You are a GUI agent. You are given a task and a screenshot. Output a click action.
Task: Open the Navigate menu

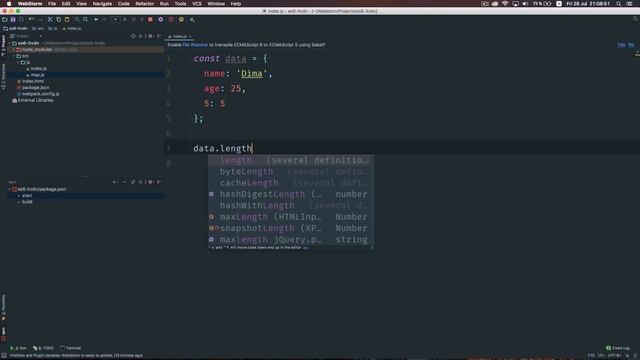(102, 4)
